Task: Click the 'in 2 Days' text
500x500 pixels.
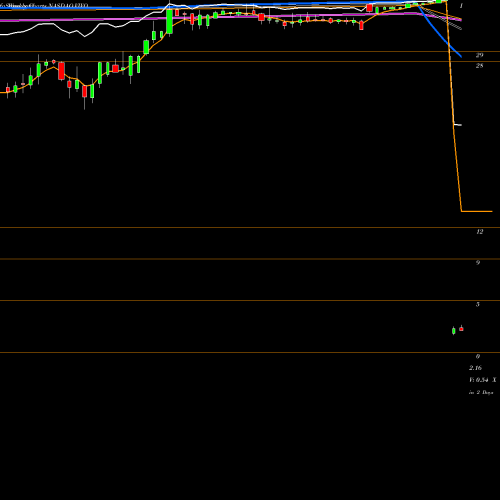Action: (481, 392)
